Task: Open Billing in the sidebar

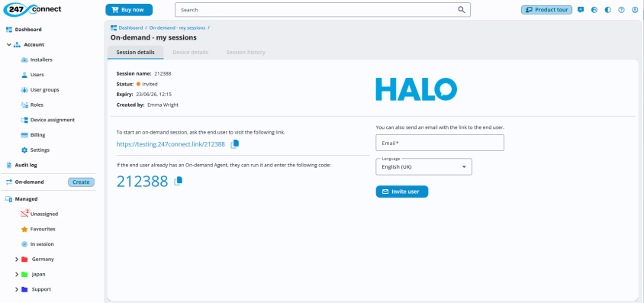Action: (37, 135)
